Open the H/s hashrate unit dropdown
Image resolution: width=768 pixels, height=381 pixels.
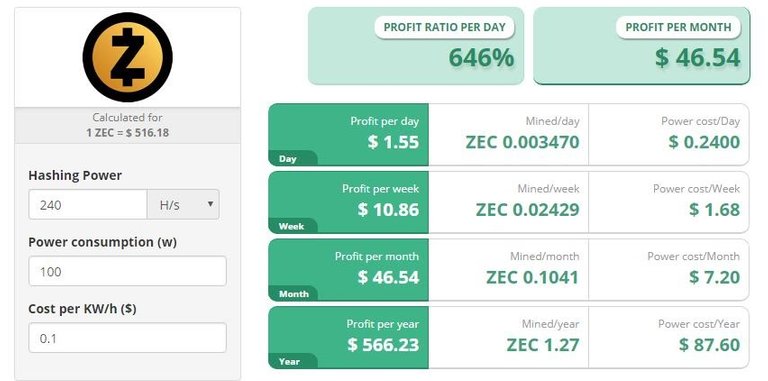(x=183, y=204)
